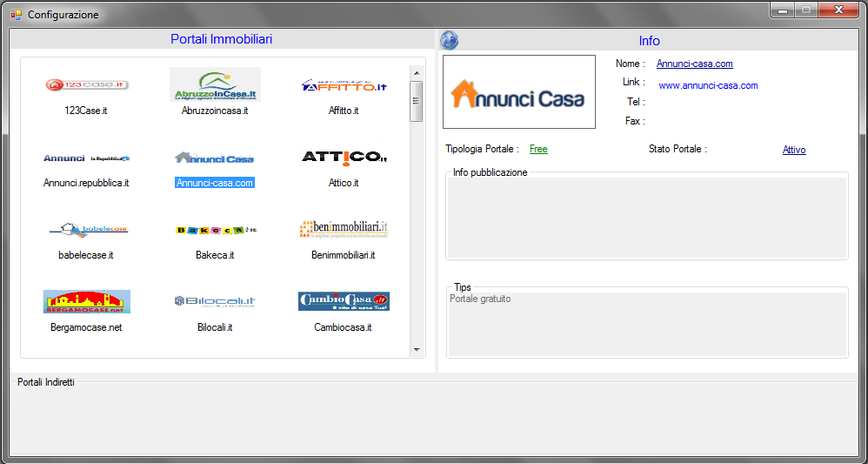Click the Configurazione window title icon
This screenshot has width=868, height=464.
17,15
